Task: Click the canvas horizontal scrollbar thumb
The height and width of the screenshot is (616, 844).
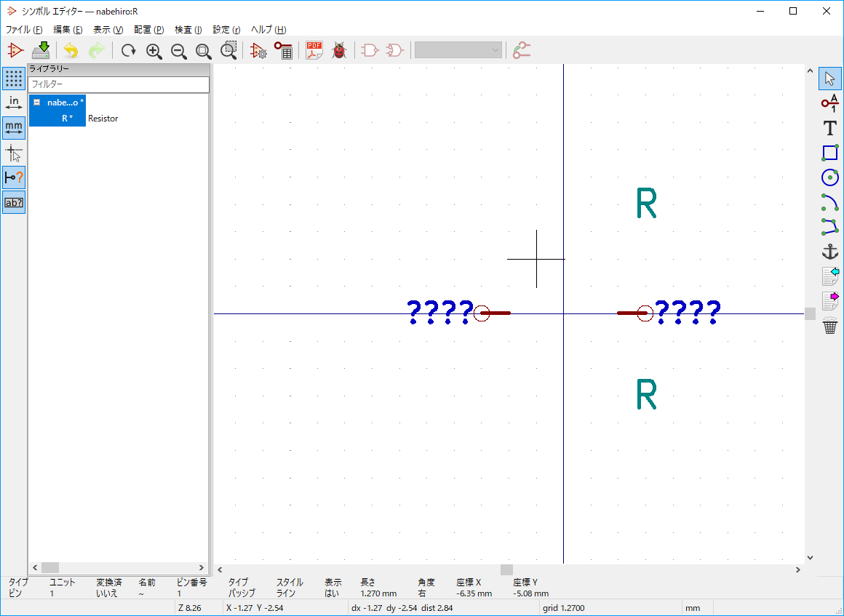Action: pyautogui.click(x=506, y=569)
